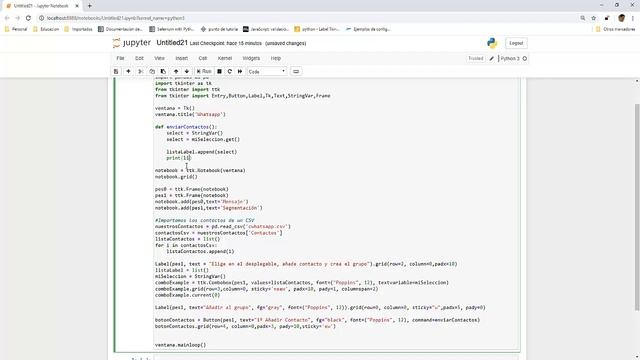Move the selected cell up with the arrow icon
640x360 pixels.
[176, 71]
